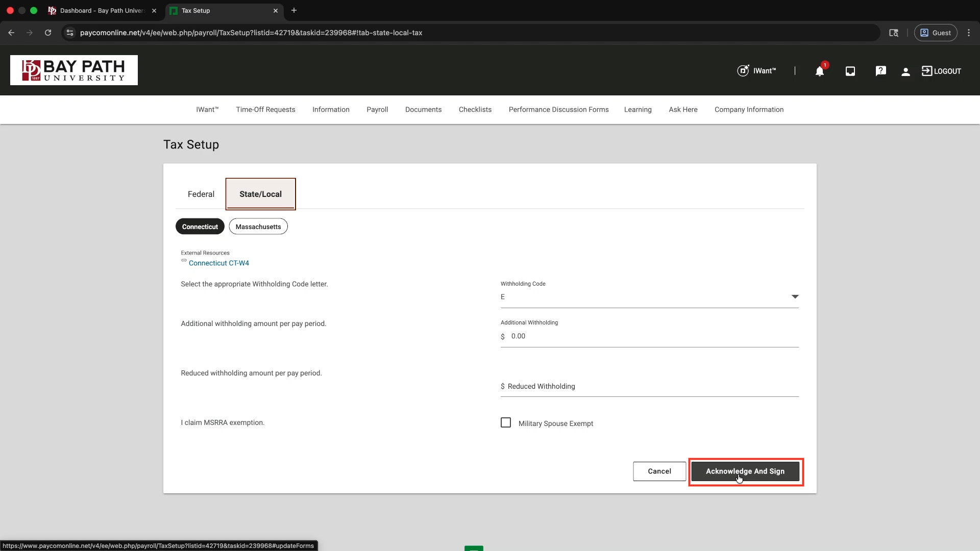Open the inbox tray icon
This screenshot has height=551, width=980.
850,71
